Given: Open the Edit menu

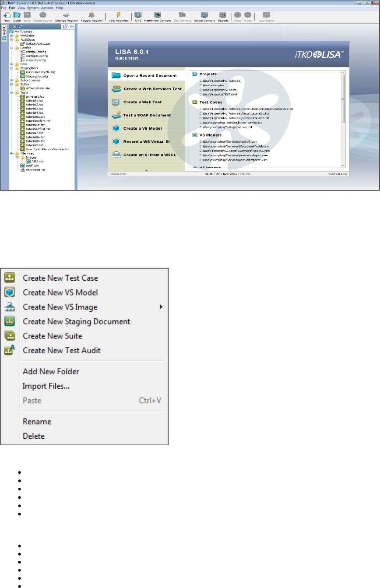Looking at the screenshot, I should [12, 8].
